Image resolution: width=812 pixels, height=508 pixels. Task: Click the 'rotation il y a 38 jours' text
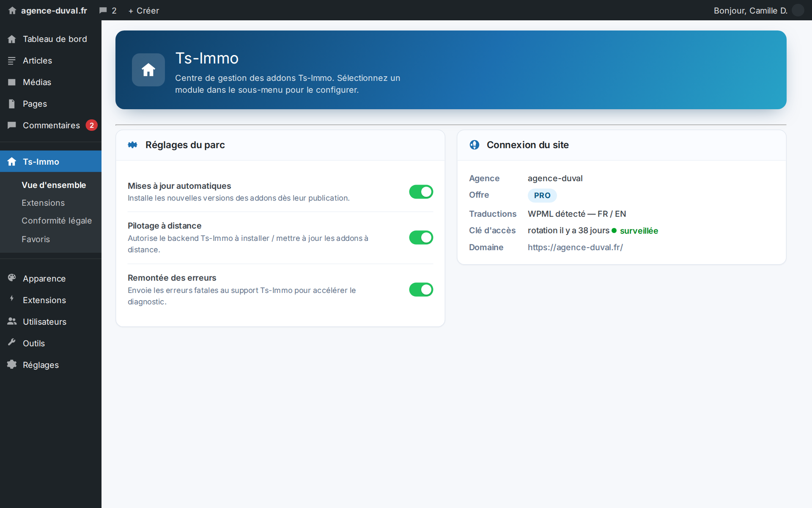[x=568, y=230]
